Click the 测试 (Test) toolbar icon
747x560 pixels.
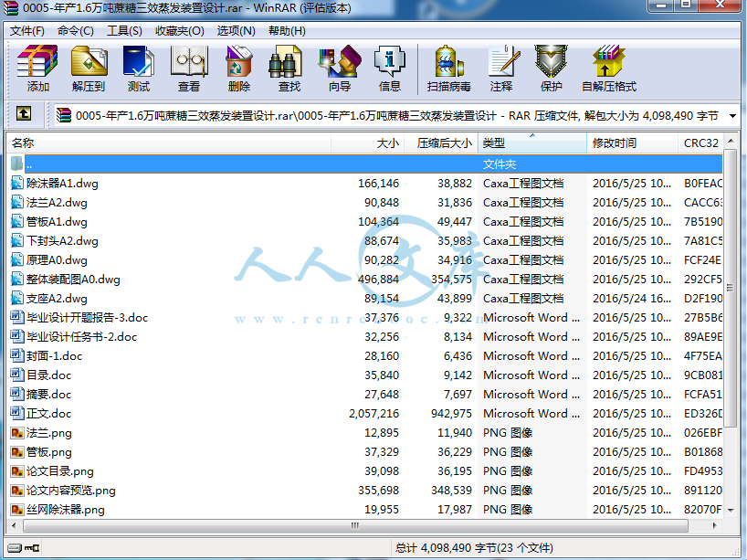pyautogui.click(x=139, y=61)
